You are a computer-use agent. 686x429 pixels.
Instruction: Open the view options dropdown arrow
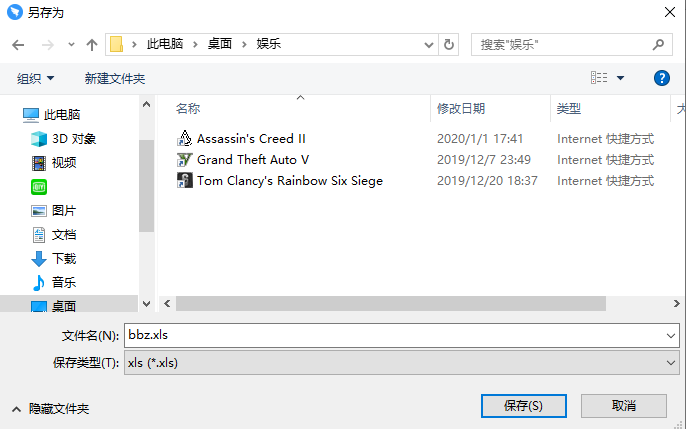pos(620,78)
